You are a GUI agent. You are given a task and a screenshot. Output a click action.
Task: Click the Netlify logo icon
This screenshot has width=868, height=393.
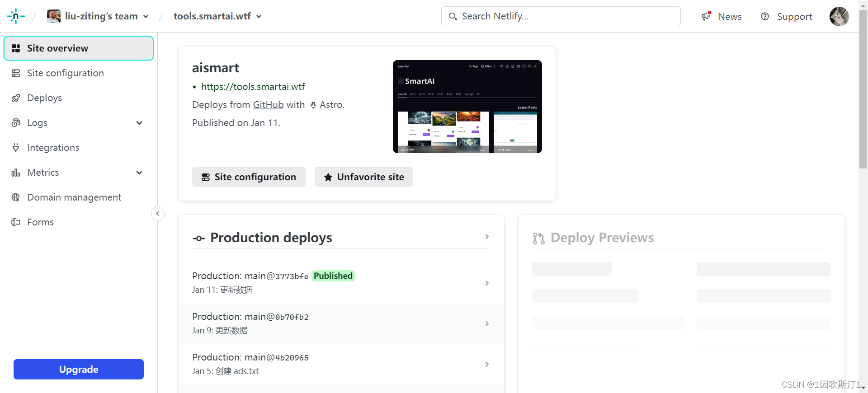[15, 16]
